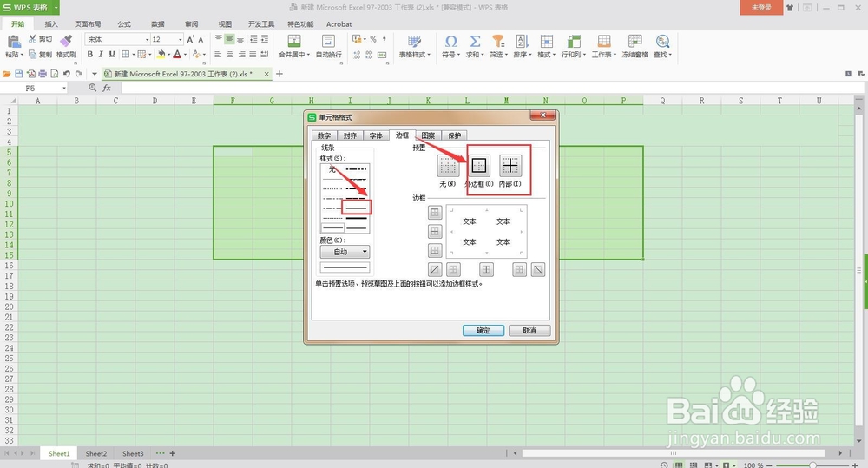
Task: Decrease font size with A- icon
Action: coord(201,39)
